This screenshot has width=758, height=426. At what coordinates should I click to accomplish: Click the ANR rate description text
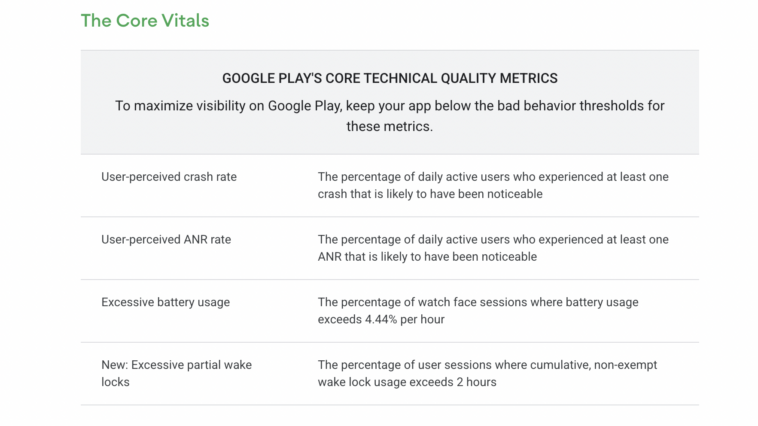(493, 248)
